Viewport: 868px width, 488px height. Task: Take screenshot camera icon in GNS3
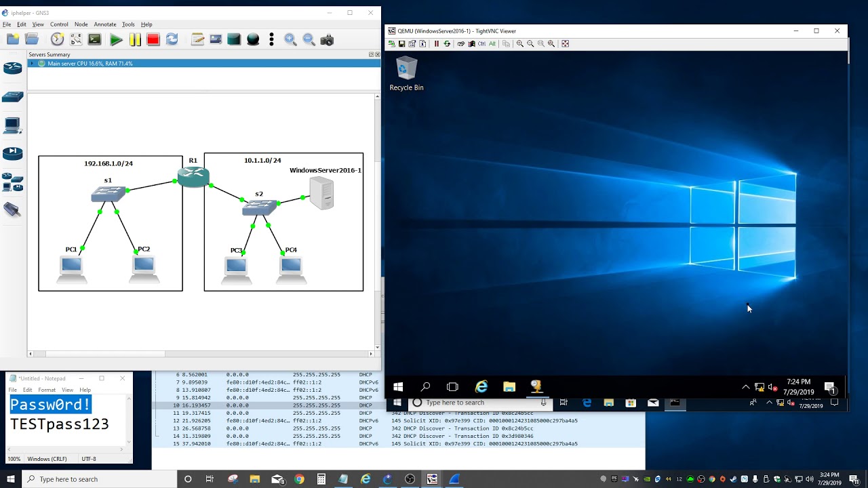coord(327,40)
